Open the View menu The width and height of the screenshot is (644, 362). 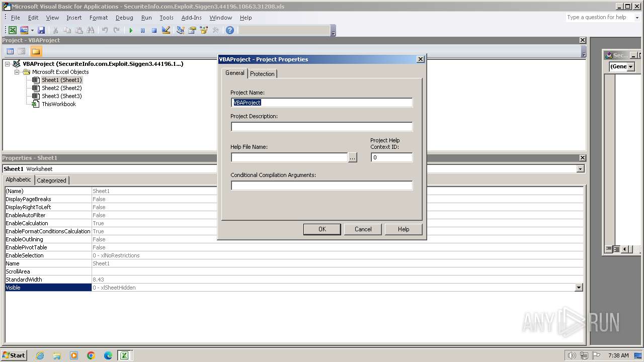point(52,18)
